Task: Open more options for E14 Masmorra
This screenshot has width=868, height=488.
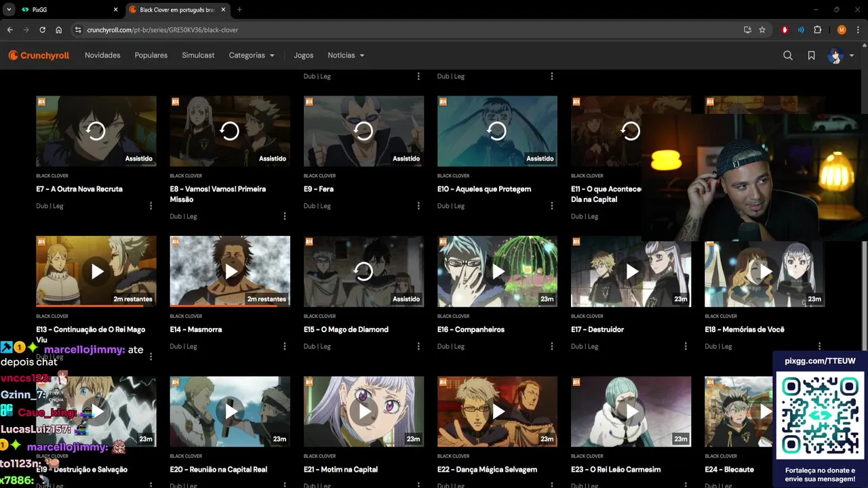Action: 284,346
